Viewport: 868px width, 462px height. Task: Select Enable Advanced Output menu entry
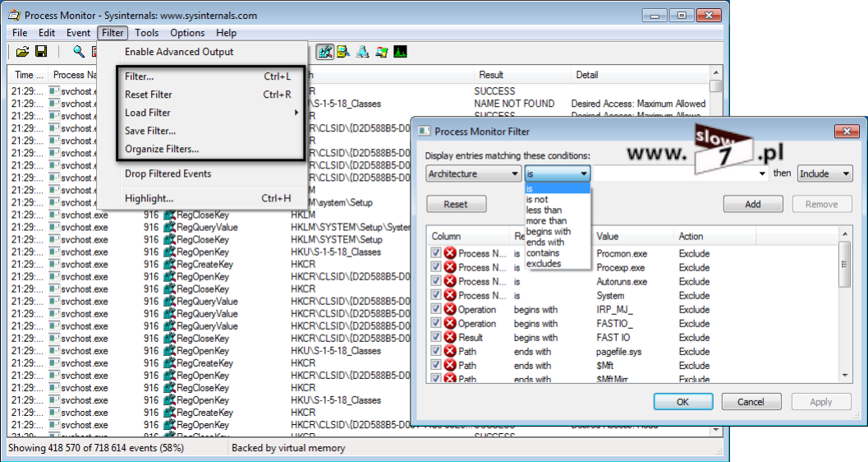[203, 52]
